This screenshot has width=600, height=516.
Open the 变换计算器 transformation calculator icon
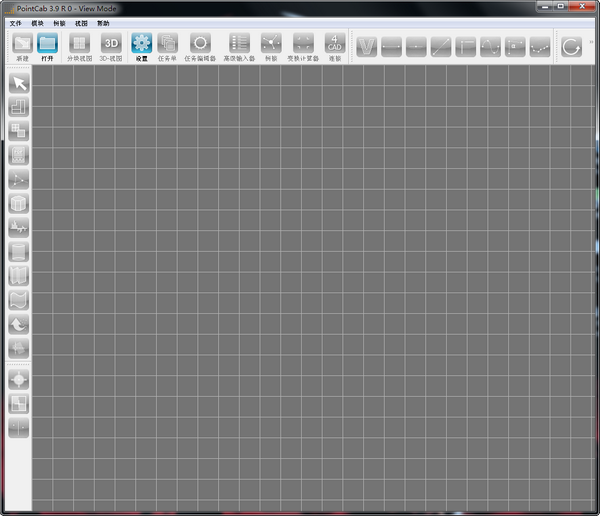303,43
